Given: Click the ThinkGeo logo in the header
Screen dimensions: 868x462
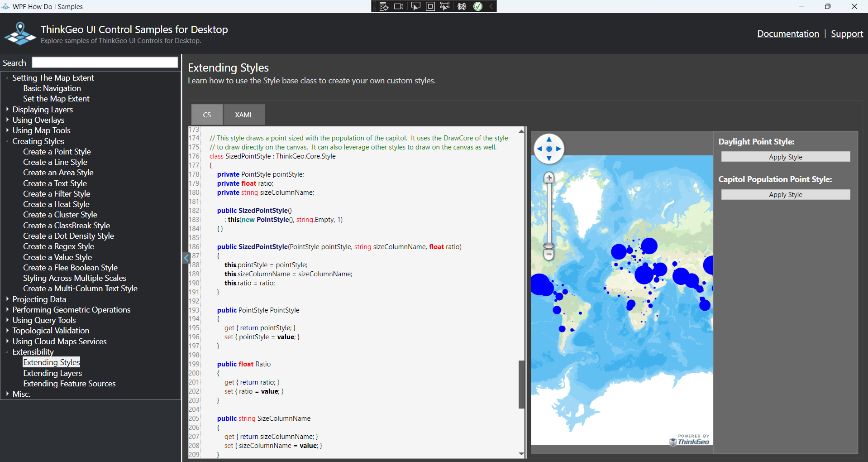Looking at the screenshot, I should pos(20,33).
